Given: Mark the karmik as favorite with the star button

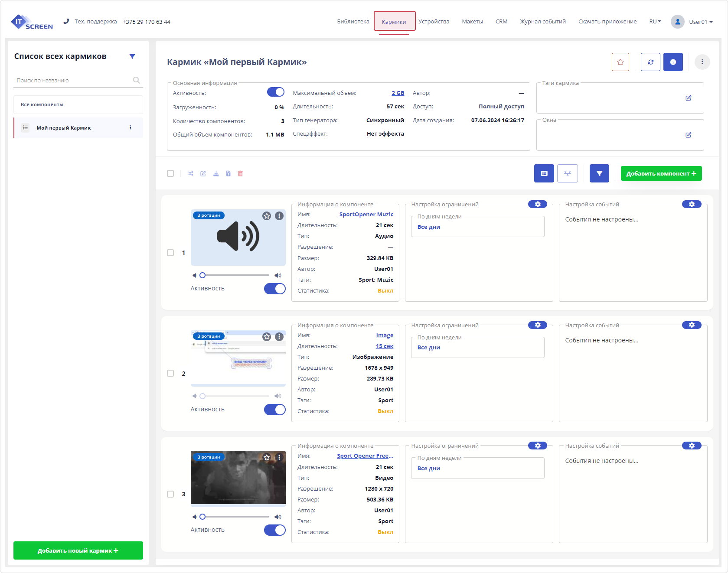Looking at the screenshot, I should (620, 62).
